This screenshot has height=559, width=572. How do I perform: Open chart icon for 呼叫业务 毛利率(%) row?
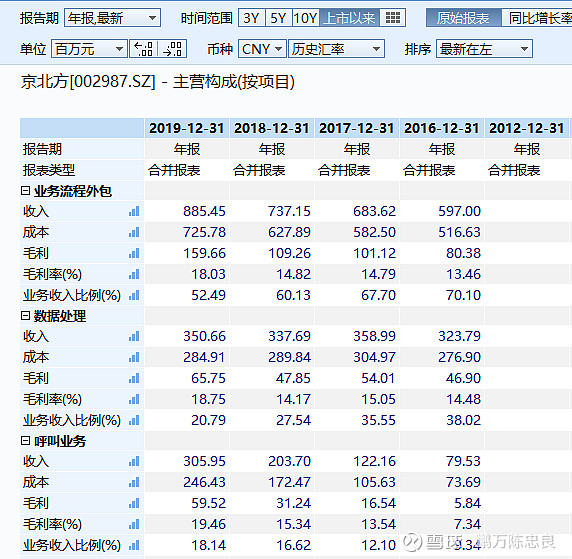(134, 524)
